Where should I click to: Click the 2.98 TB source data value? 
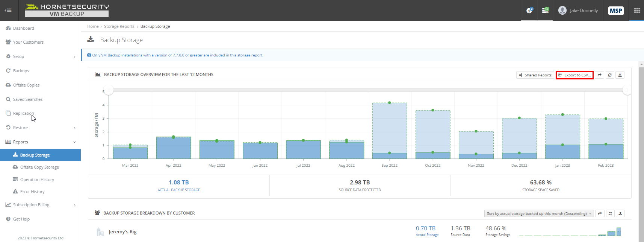click(x=360, y=183)
